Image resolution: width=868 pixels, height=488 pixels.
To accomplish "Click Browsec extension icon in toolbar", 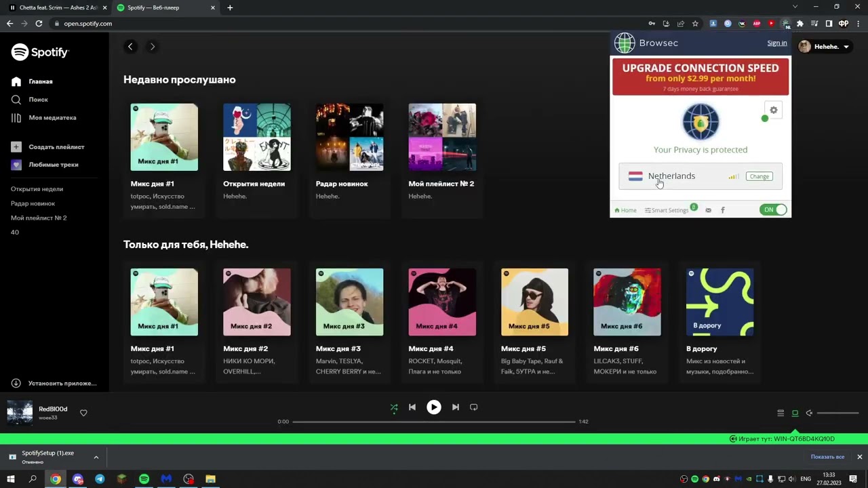I will [785, 23].
